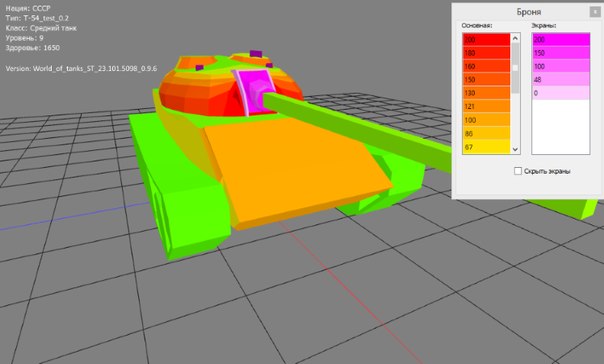
Task: Select the 48 swatch in Экраны list
Action: point(561,79)
